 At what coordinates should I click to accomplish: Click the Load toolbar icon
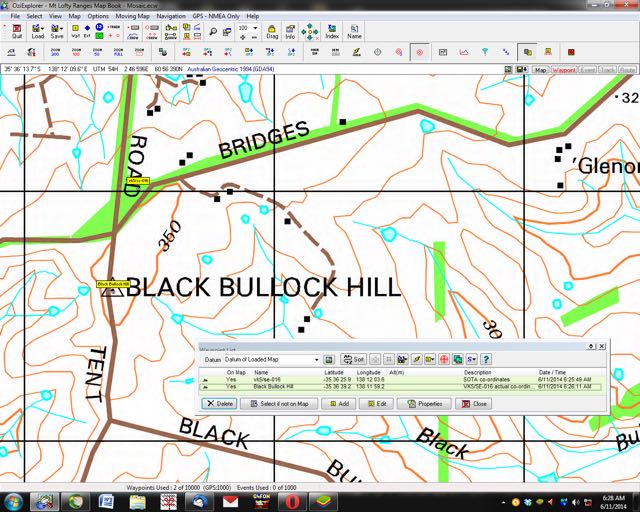[x=37, y=32]
